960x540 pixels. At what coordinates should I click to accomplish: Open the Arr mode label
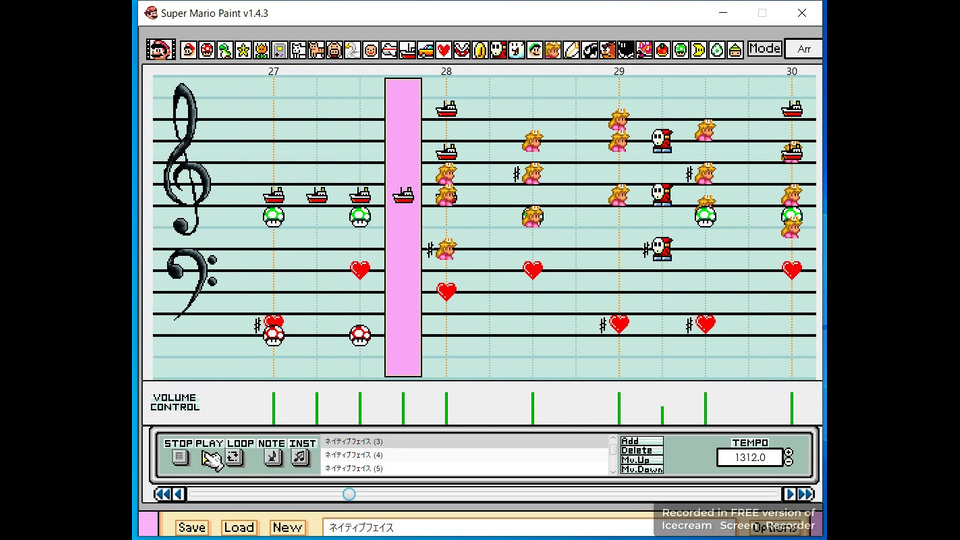point(804,49)
